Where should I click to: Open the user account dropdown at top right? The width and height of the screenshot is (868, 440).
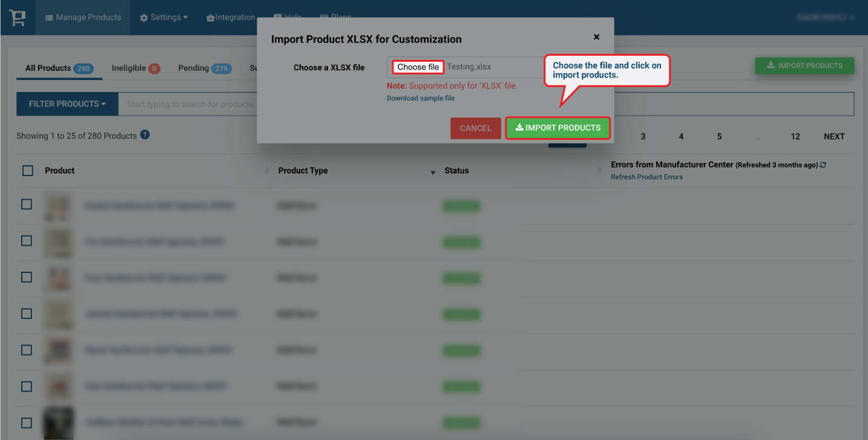point(826,18)
